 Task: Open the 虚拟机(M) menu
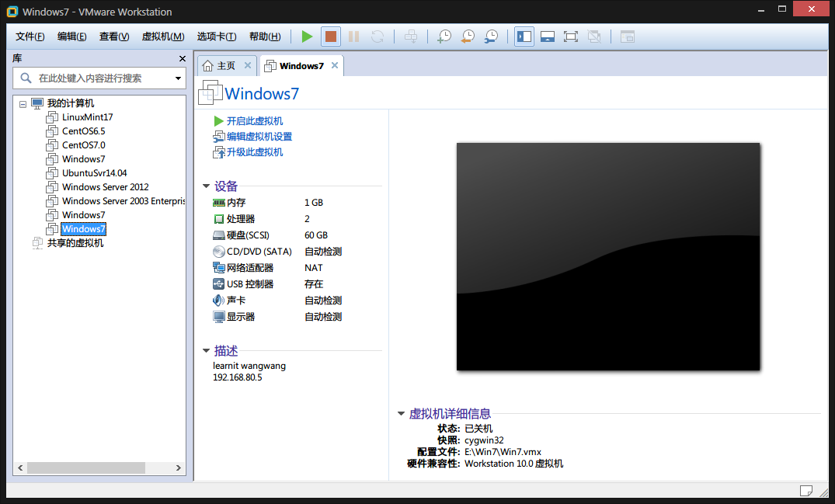coord(163,36)
